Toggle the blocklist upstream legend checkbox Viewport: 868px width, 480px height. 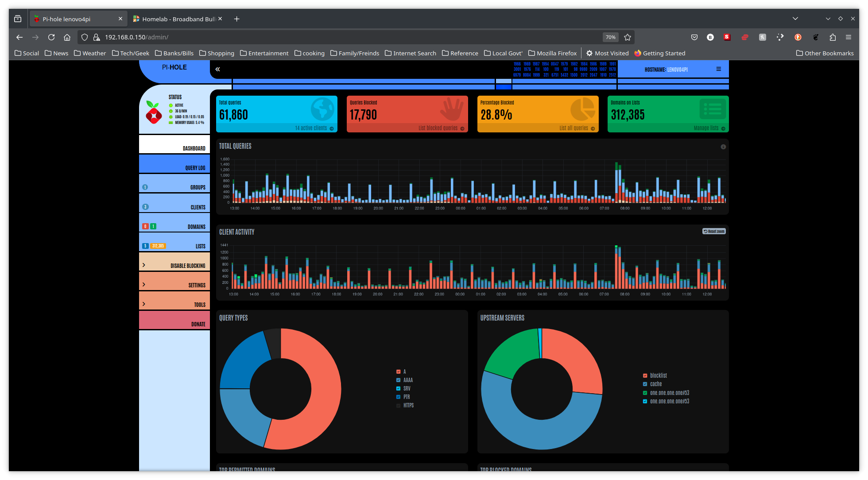click(x=645, y=375)
